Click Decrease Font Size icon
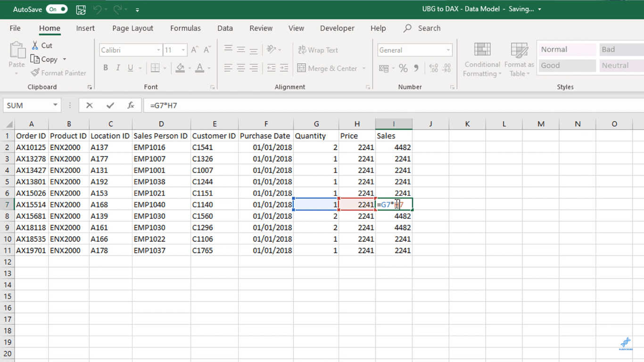This screenshot has width=644, height=362. (x=207, y=50)
